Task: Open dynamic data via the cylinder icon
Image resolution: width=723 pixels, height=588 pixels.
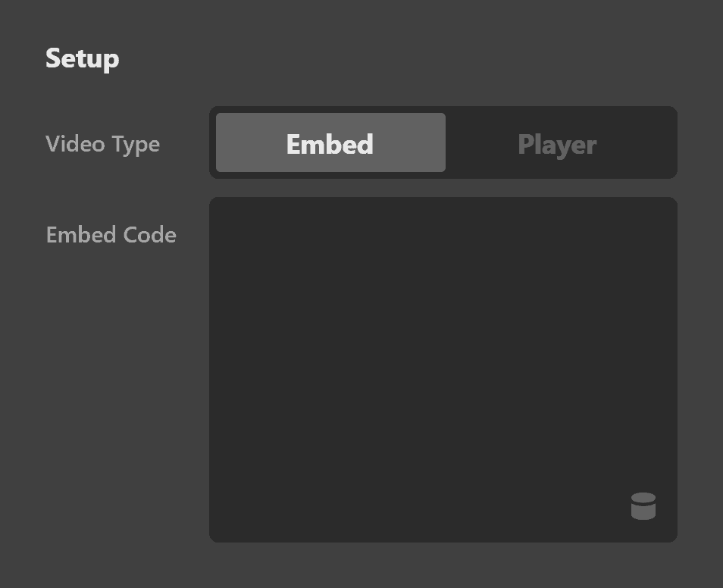Action: (x=643, y=506)
